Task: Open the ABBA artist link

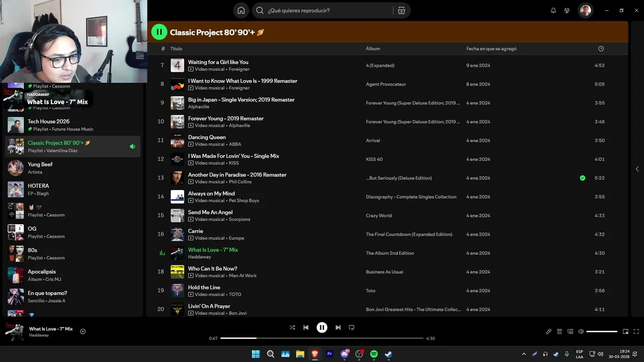Action: click(x=235, y=144)
